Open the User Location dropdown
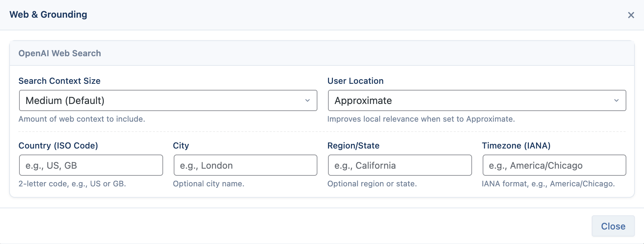This screenshot has width=644, height=244. (x=477, y=100)
